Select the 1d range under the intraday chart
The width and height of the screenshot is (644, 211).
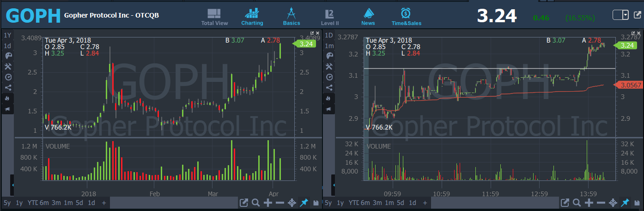413,203
